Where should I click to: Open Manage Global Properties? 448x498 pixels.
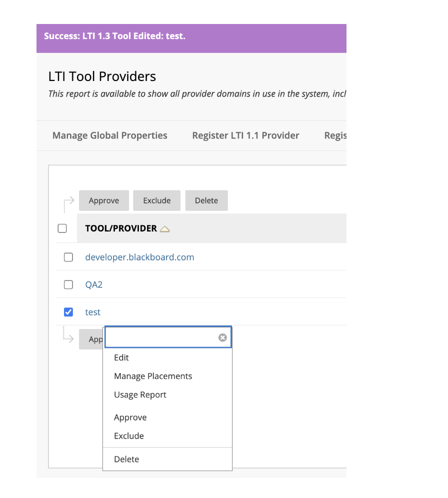110,135
